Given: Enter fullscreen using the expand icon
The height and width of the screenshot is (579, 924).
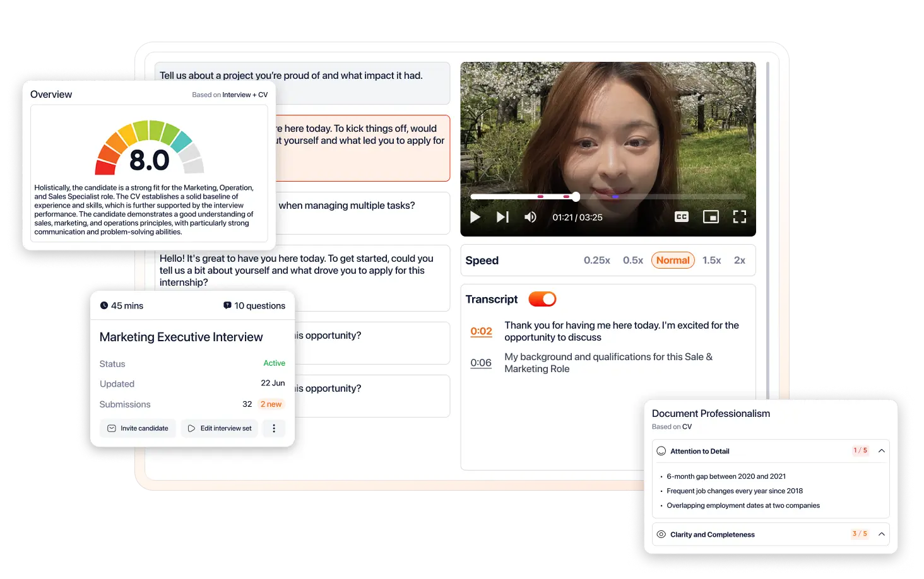Looking at the screenshot, I should pos(740,216).
